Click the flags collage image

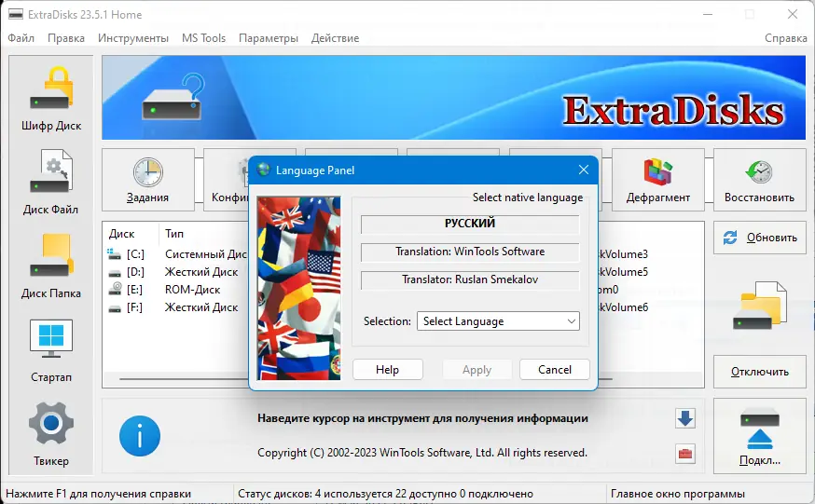(299, 288)
